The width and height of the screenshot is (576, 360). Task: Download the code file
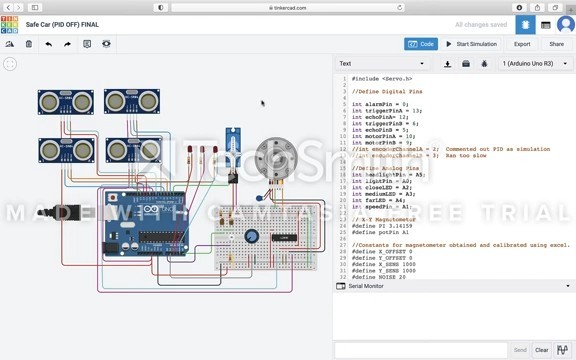[x=447, y=64]
